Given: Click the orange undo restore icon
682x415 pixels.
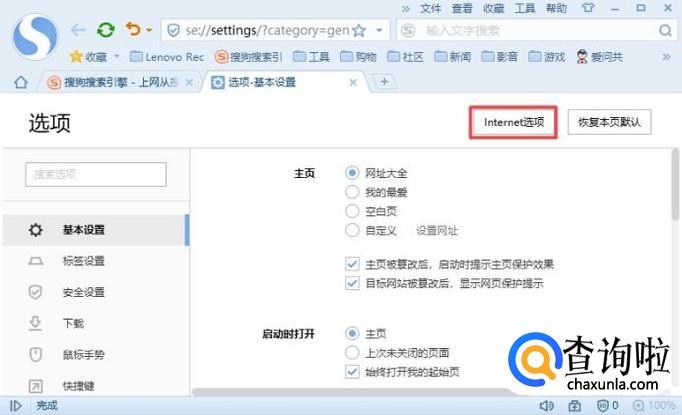Looking at the screenshot, I should (x=133, y=30).
